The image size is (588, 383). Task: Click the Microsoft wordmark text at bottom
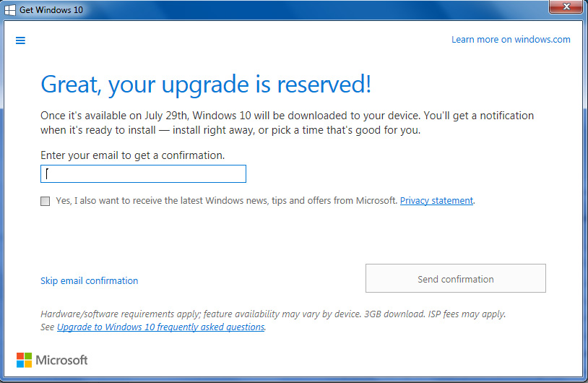click(x=61, y=360)
